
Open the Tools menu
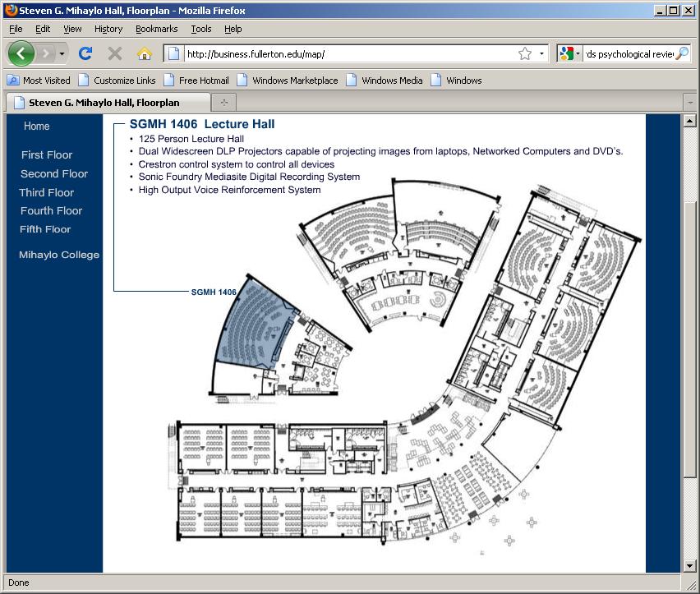(x=201, y=29)
